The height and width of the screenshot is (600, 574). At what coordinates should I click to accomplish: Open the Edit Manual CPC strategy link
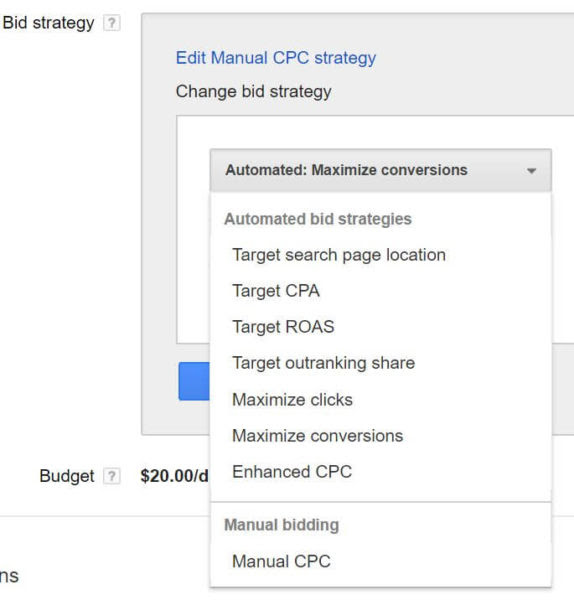click(276, 58)
